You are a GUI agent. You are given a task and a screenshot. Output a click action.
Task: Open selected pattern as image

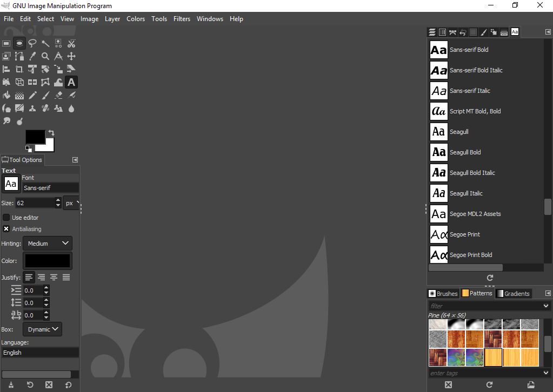(531, 384)
